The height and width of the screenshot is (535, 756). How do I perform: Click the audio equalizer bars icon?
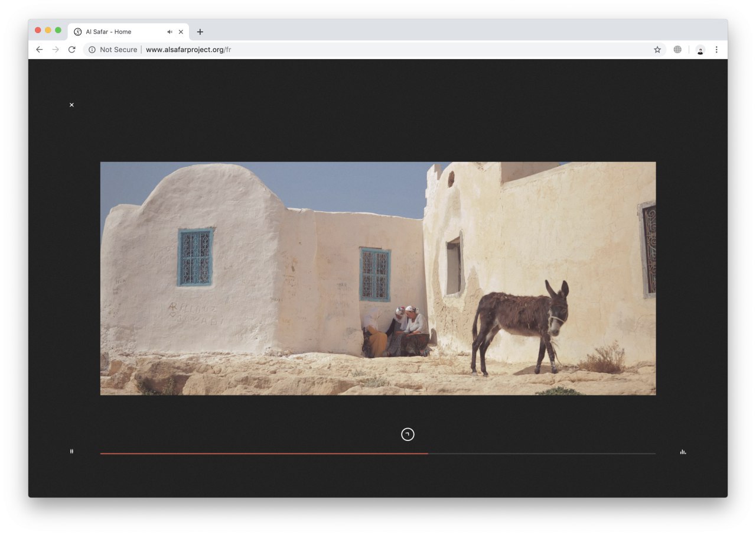[683, 452]
